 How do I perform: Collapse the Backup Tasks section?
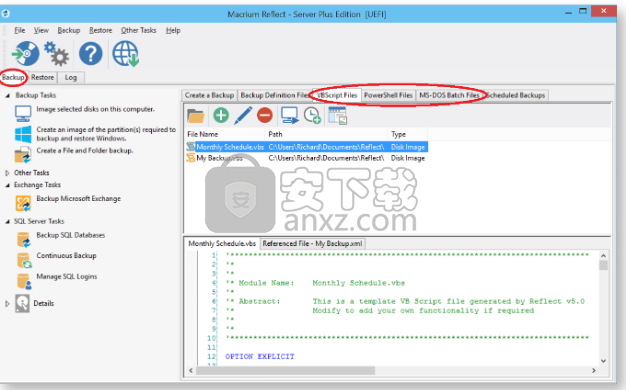point(8,95)
